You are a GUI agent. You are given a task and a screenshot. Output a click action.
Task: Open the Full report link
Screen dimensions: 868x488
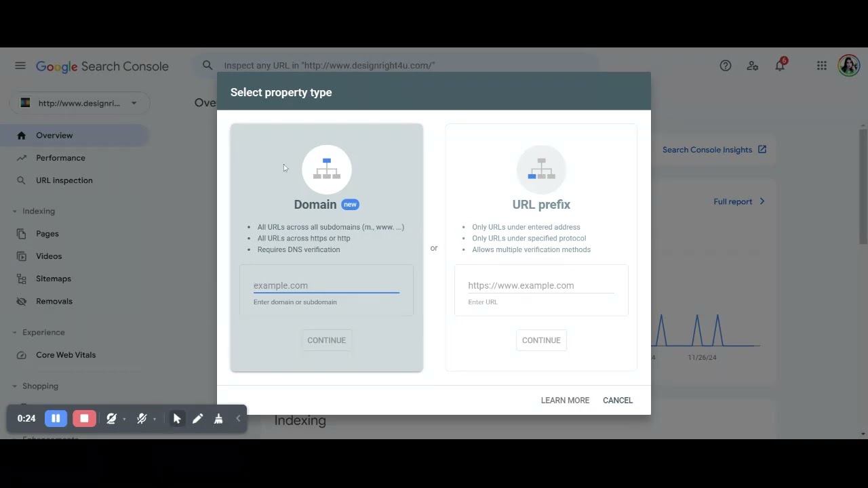pos(739,202)
